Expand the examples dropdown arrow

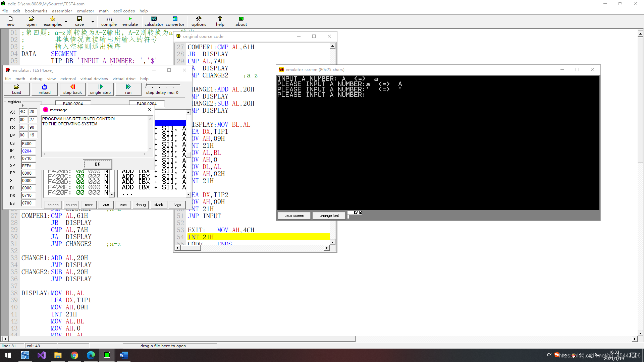66,21
